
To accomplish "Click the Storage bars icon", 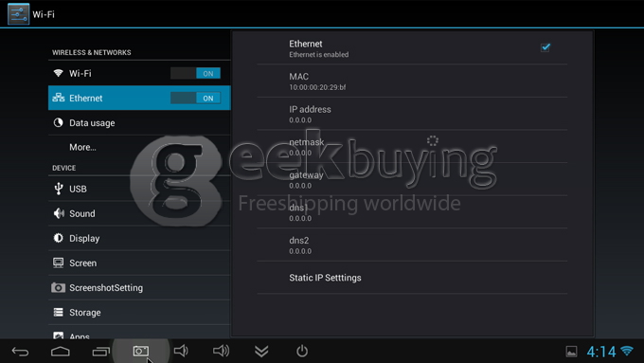I will coord(59,312).
